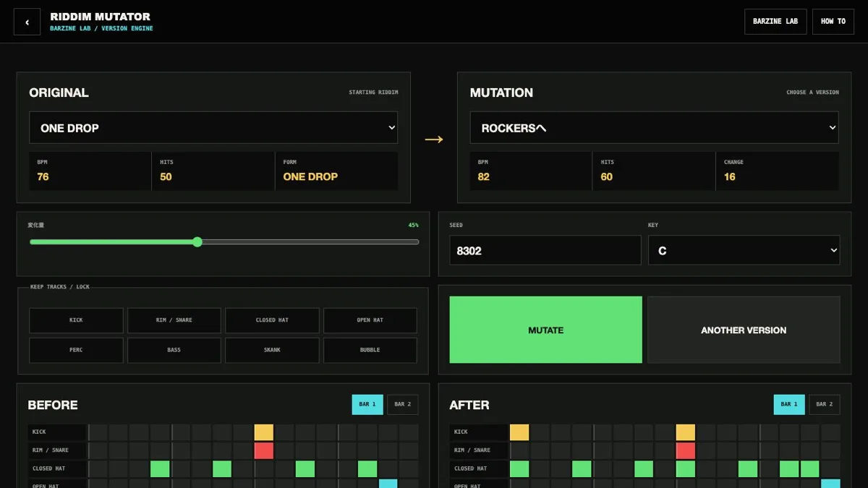This screenshot has height=488, width=868.
Task: Click the SEED input field showing 8302
Action: [x=545, y=250]
